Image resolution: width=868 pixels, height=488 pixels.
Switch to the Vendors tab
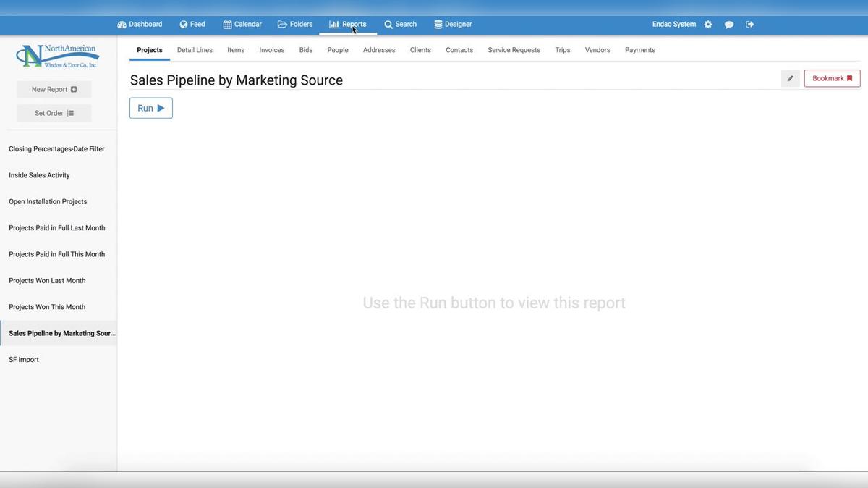click(x=597, y=50)
